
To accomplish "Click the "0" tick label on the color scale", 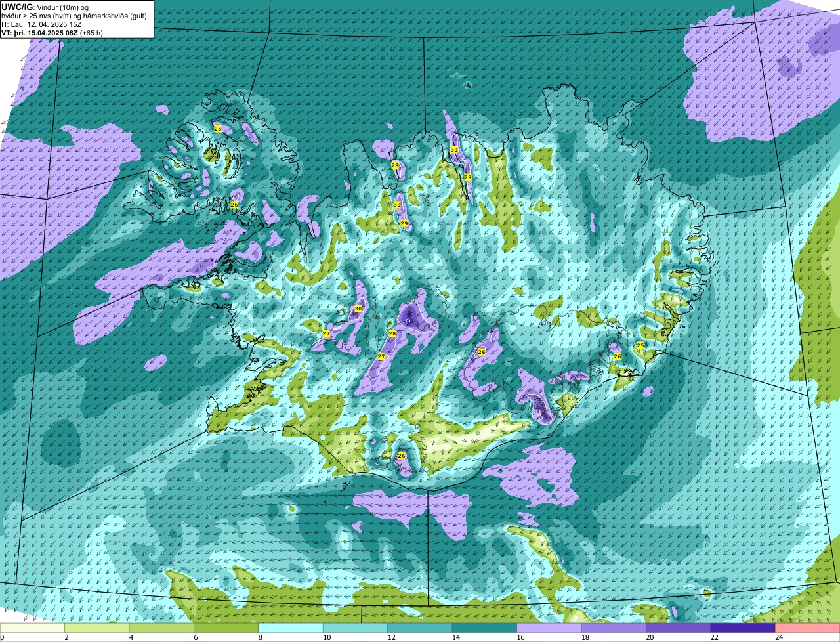I will point(2,637).
